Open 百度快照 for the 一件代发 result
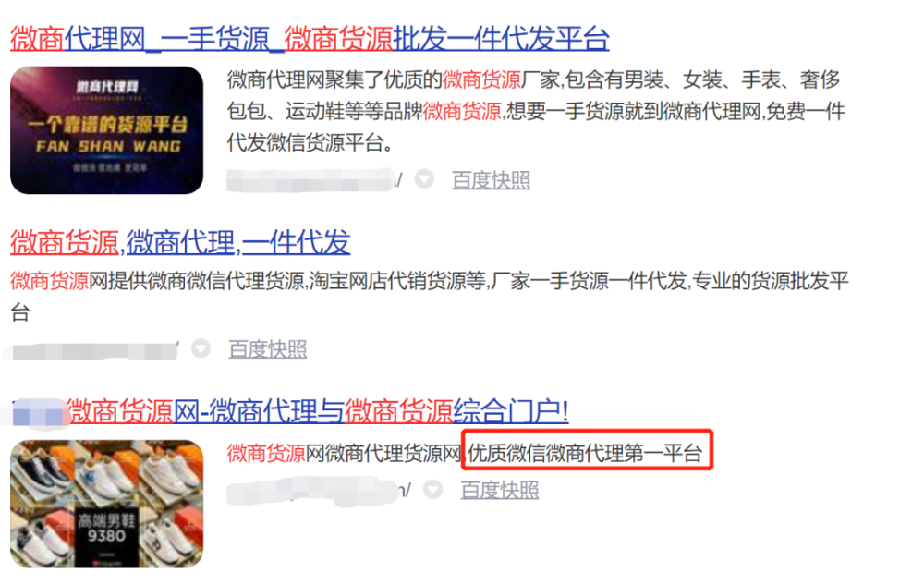924x585 pixels. [x=268, y=349]
